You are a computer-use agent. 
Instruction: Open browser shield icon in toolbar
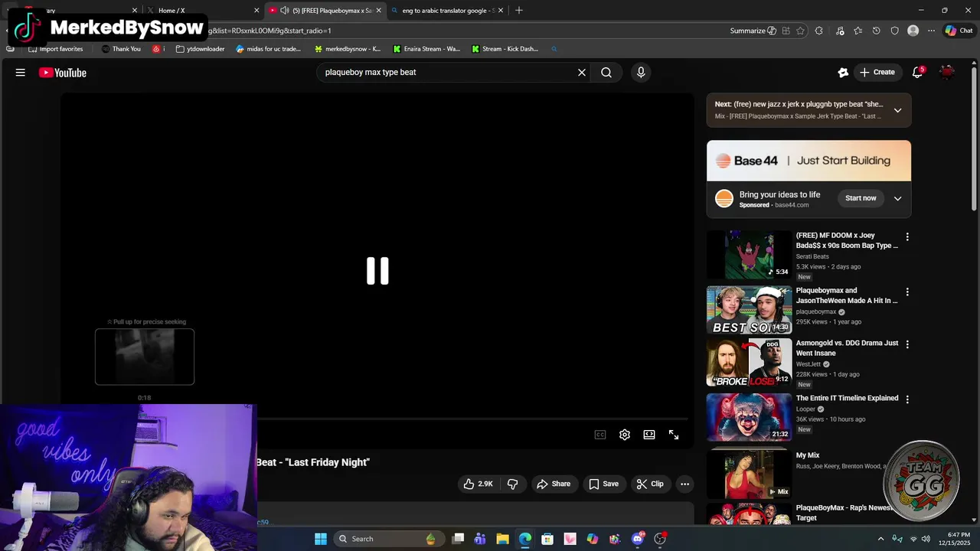[x=894, y=31]
